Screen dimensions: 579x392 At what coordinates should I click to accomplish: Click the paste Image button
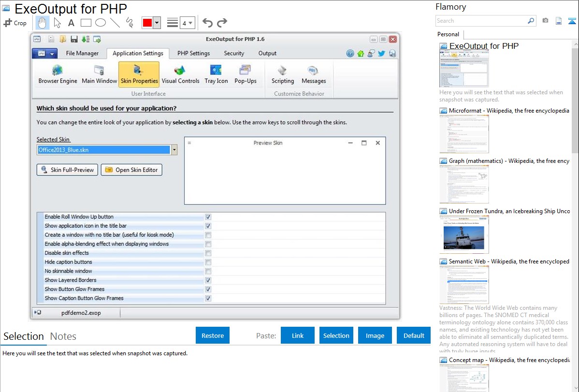375,335
